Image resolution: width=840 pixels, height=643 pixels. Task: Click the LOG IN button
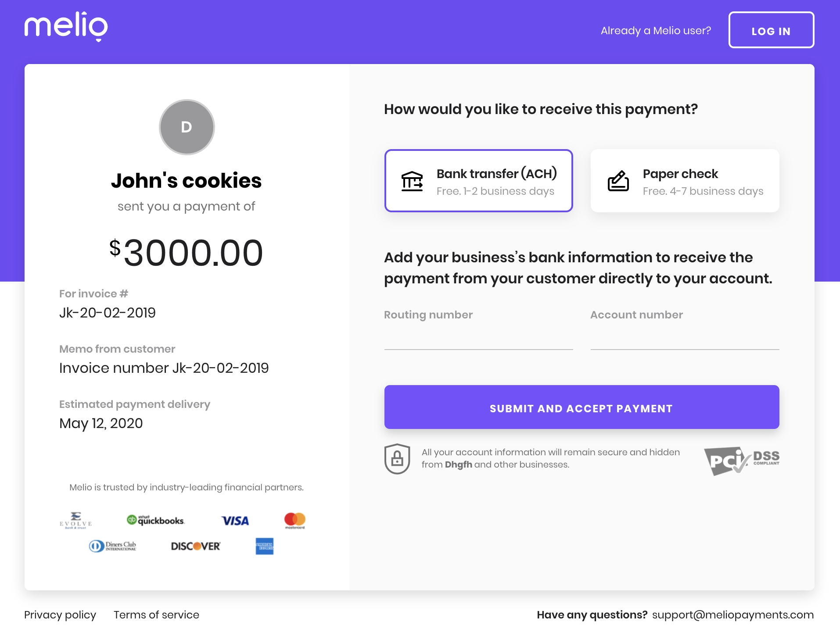coord(772,30)
